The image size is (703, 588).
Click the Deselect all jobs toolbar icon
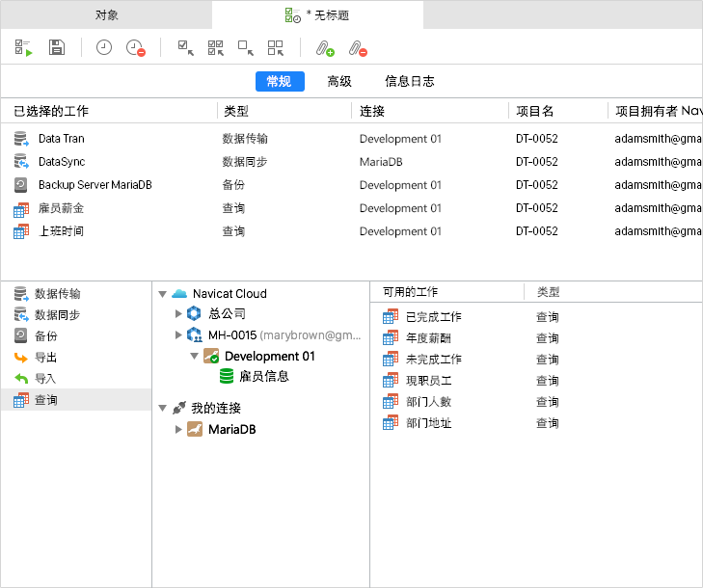tap(276, 47)
